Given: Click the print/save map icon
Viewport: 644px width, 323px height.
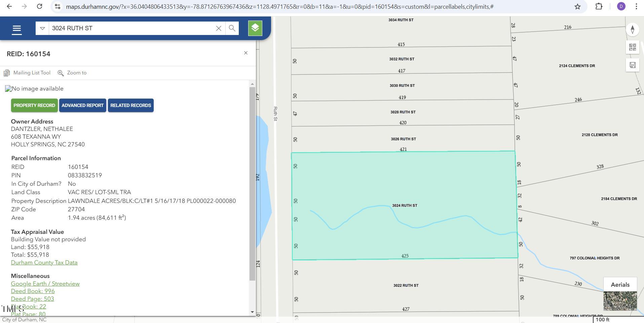Looking at the screenshot, I should click(x=632, y=65).
